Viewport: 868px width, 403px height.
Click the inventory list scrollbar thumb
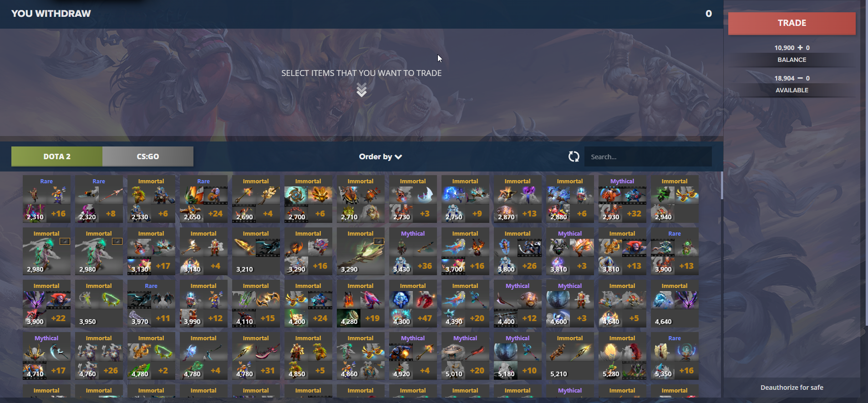[x=722, y=186]
